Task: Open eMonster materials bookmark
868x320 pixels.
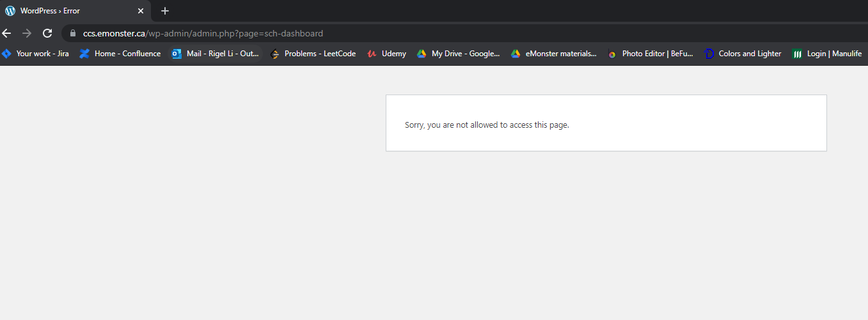Action: (554, 54)
